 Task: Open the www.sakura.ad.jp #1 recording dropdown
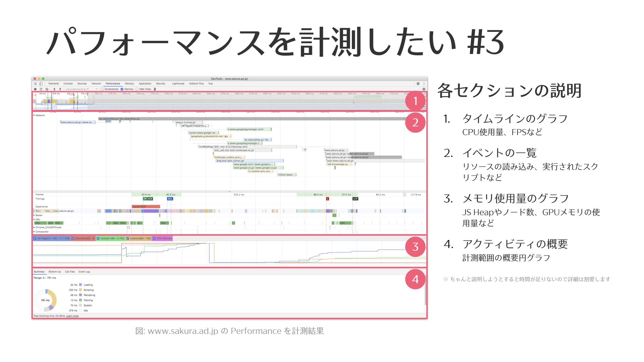[x=82, y=89]
